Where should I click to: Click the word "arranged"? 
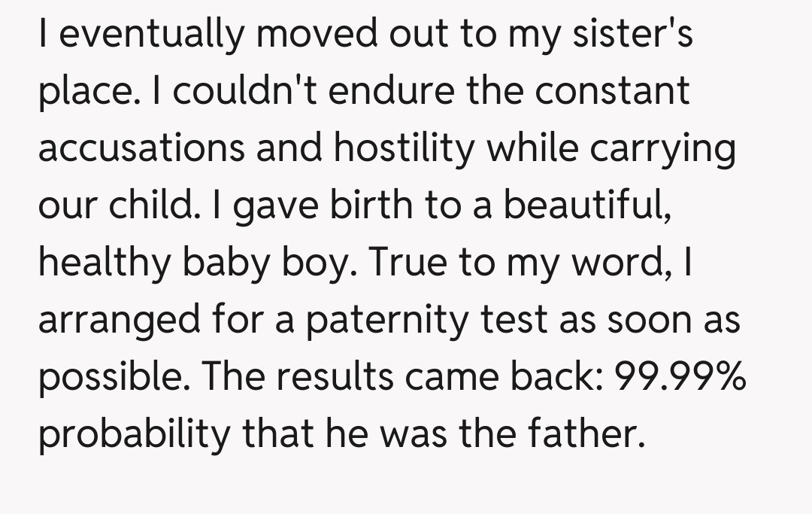pos(119,321)
